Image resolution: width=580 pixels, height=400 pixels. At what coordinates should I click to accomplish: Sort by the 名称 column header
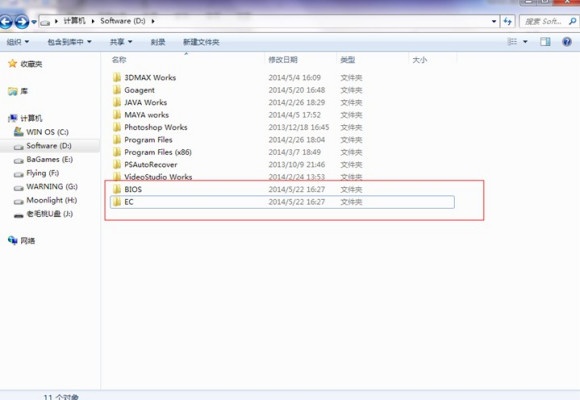tap(119, 60)
